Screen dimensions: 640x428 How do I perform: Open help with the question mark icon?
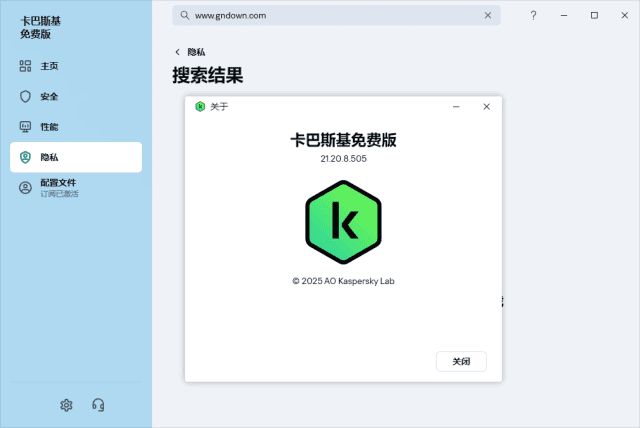(x=533, y=15)
